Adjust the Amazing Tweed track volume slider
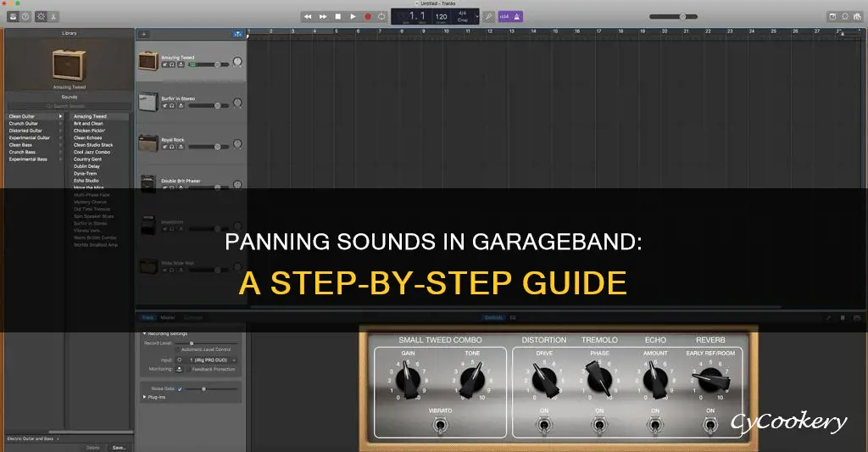 point(209,64)
